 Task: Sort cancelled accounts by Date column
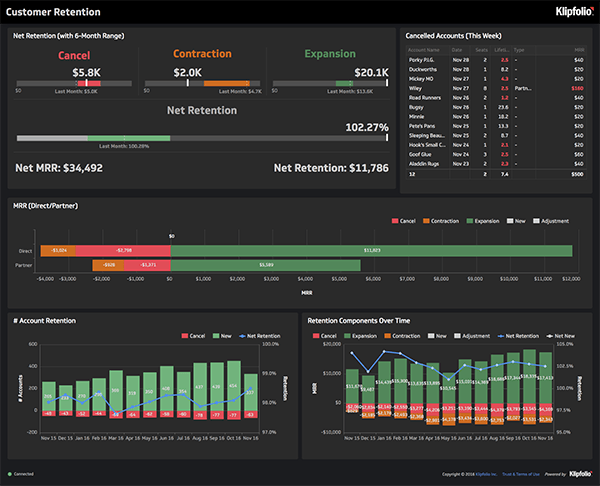pyautogui.click(x=457, y=50)
